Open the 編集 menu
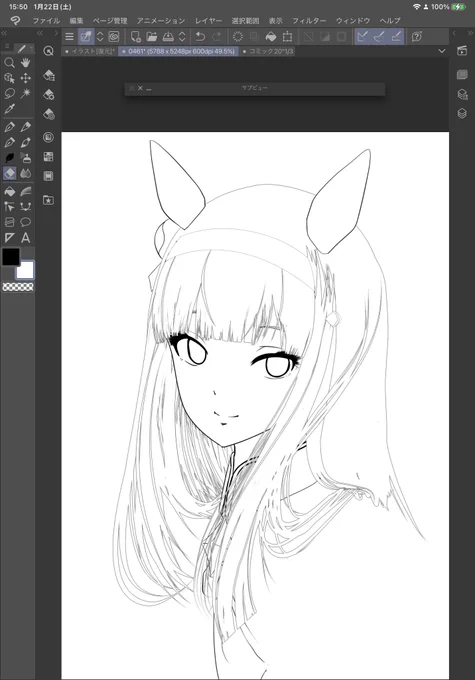Image resolution: width=475 pixels, height=680 pixels. (x=76, y=20)
